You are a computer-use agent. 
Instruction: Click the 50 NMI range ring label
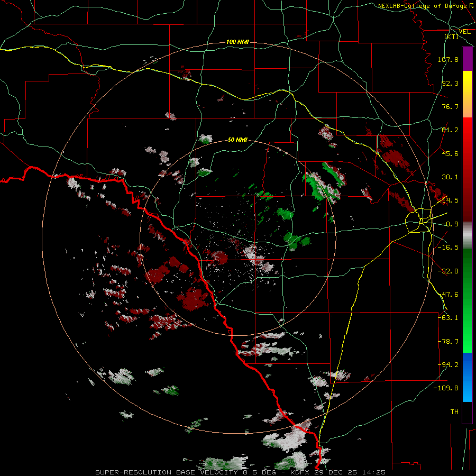click(x=237, y=140)
